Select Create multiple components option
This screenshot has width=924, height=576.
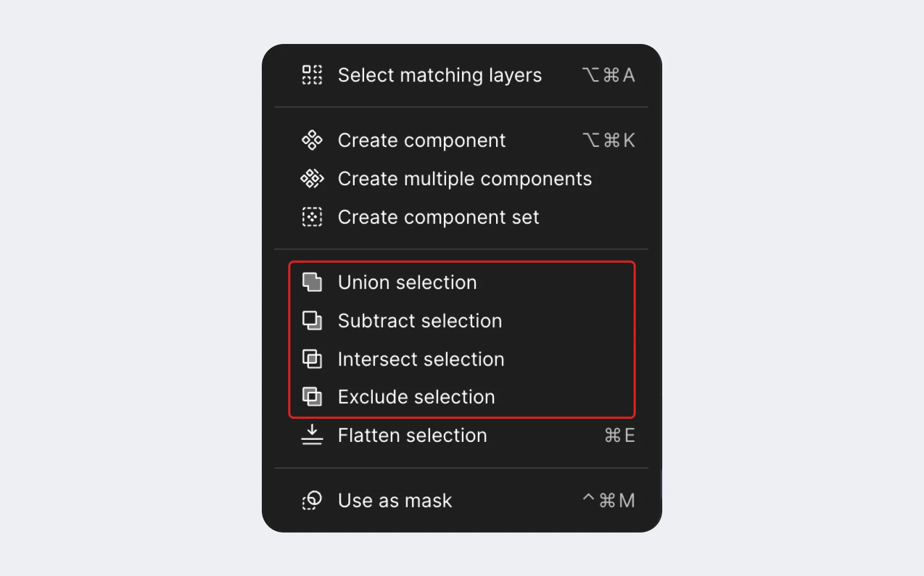tap(464, 179)
